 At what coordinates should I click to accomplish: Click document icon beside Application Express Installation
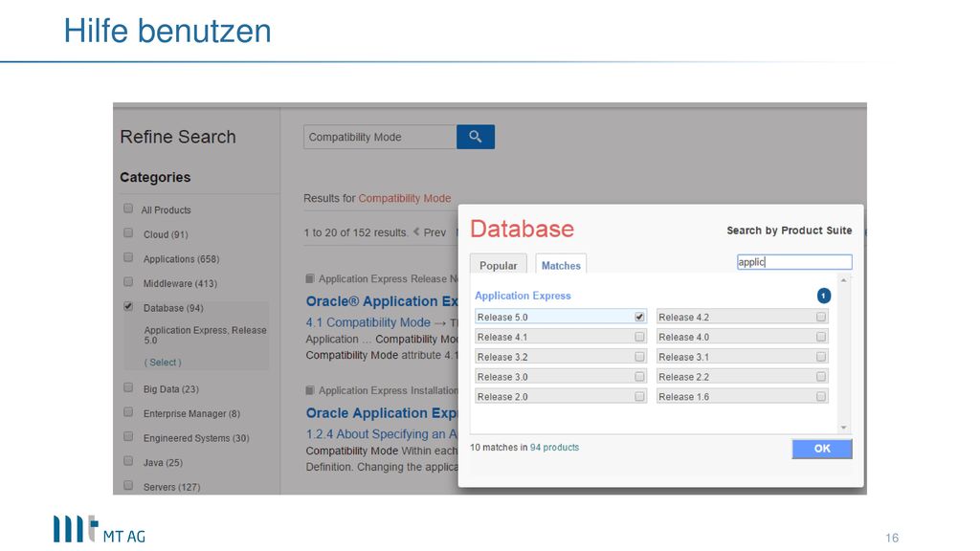coord(309,390)
